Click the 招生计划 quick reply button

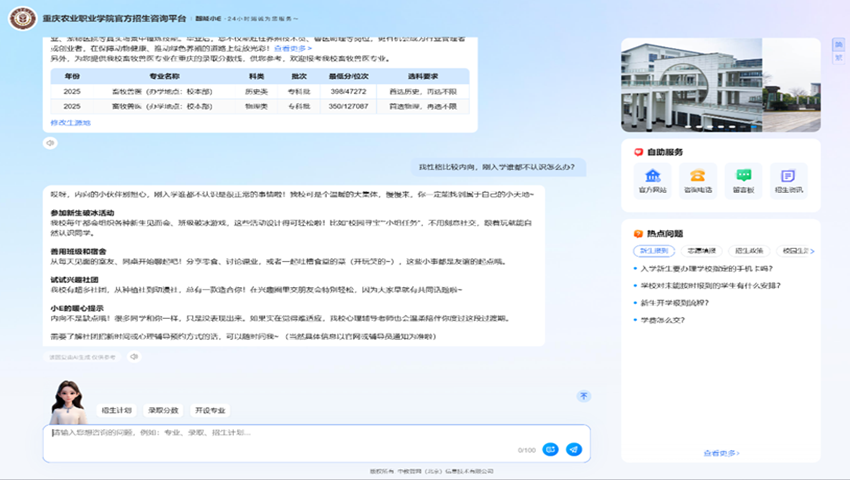coord(117,410)
